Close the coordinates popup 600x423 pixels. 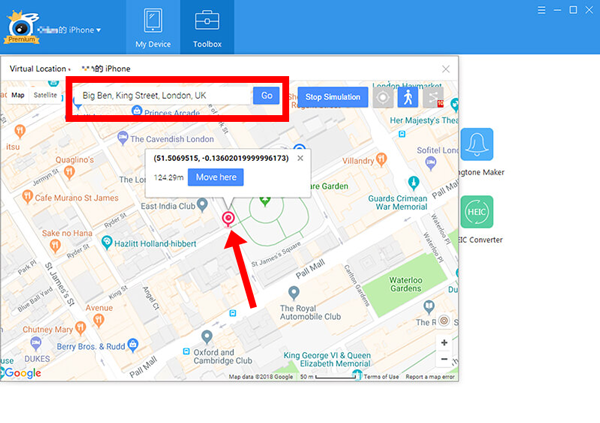point(300,158)
